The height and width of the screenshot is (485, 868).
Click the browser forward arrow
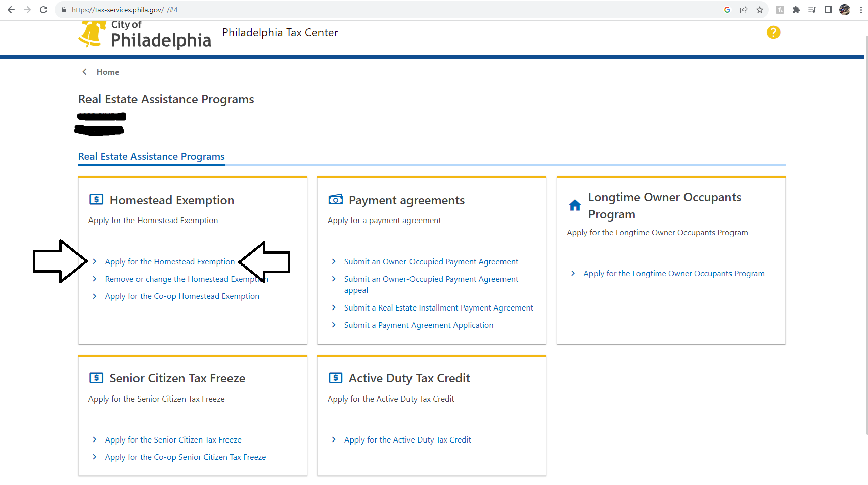[x=27, y=10]
